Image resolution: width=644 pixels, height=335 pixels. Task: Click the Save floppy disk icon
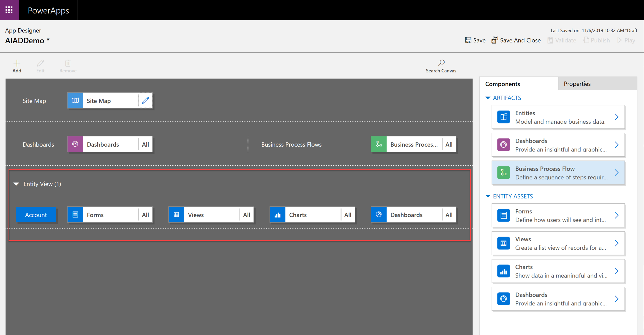(468, 40)
